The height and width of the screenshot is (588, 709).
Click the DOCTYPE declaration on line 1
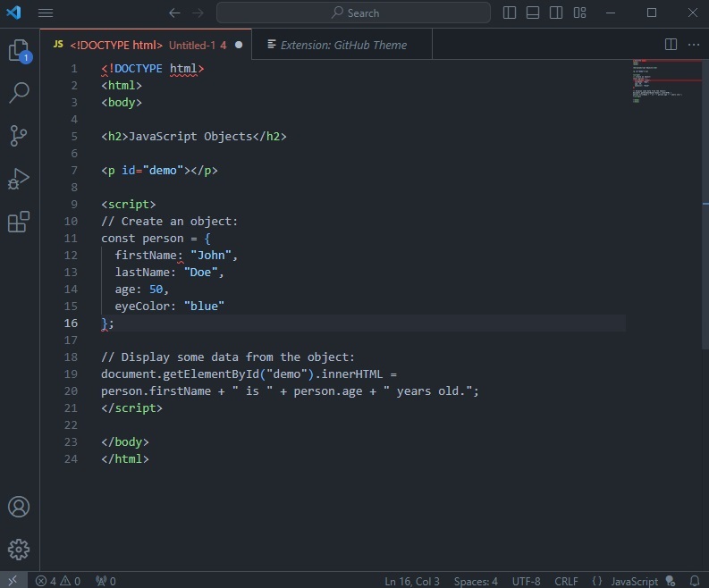point(153,69)
